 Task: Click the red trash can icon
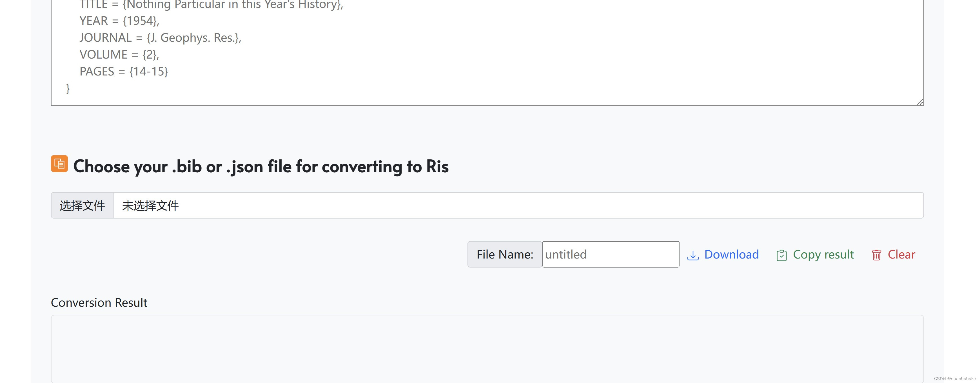pyautogui.click(x=876, y=255)
